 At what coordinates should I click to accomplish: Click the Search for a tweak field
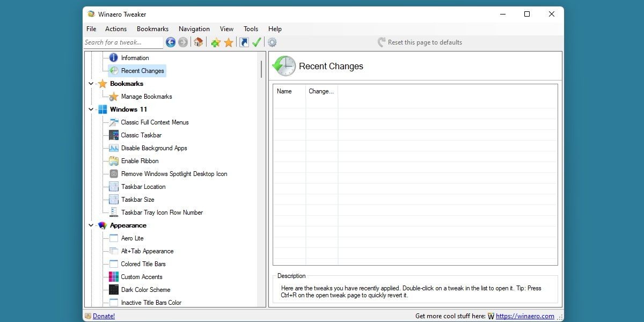[x=123, y=42]
